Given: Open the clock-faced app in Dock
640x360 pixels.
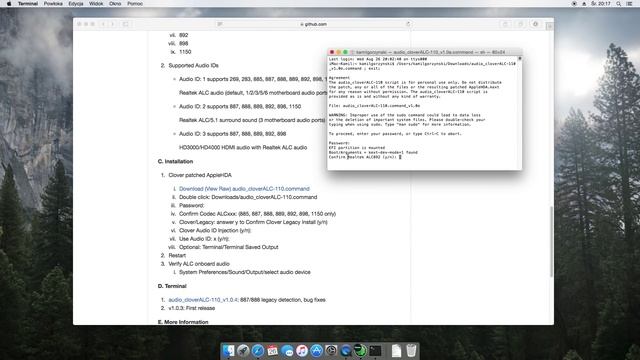Looking at the screenshot, I should [331, 351].
